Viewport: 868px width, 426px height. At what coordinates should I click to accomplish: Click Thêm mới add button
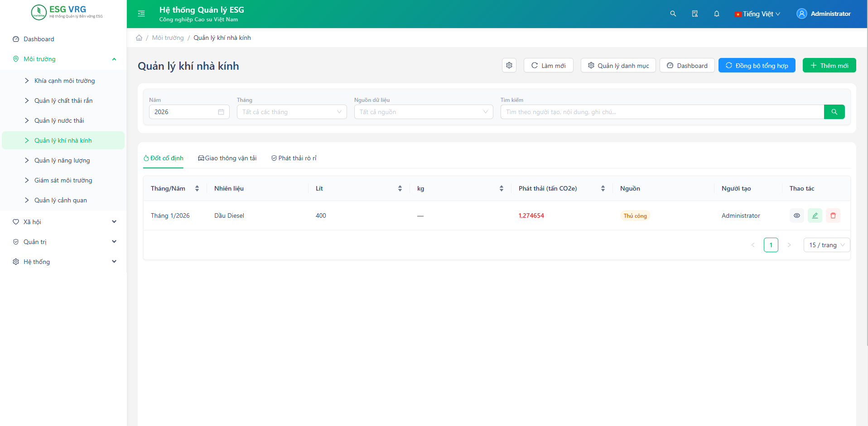(829, 65)
